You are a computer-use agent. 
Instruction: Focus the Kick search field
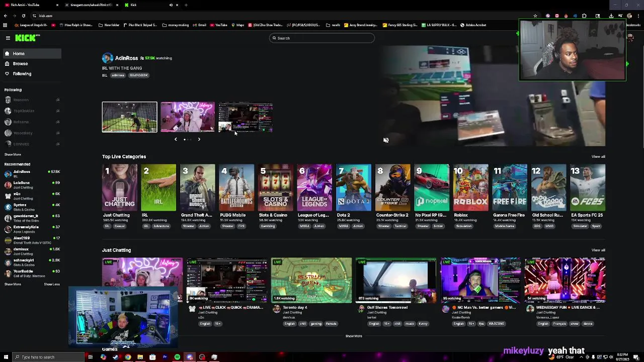pos(322,38)
